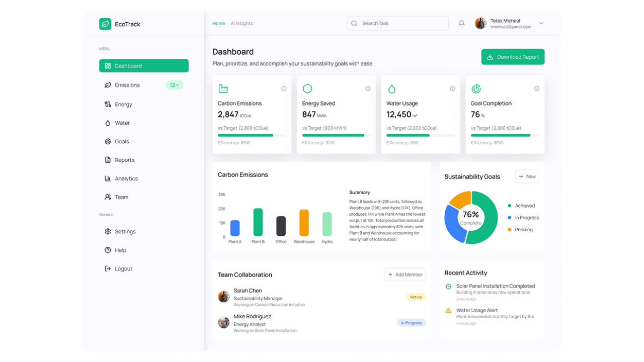Click the In Progress badge for Mike Rodriguez
This screenshot has height=362, width=644.
coord(411,323)
